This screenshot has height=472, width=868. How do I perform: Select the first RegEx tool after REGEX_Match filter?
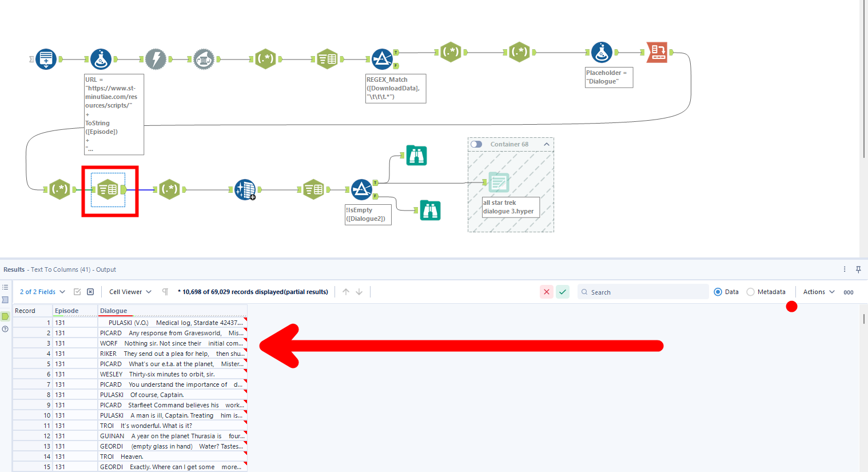(x=451, y=52)
